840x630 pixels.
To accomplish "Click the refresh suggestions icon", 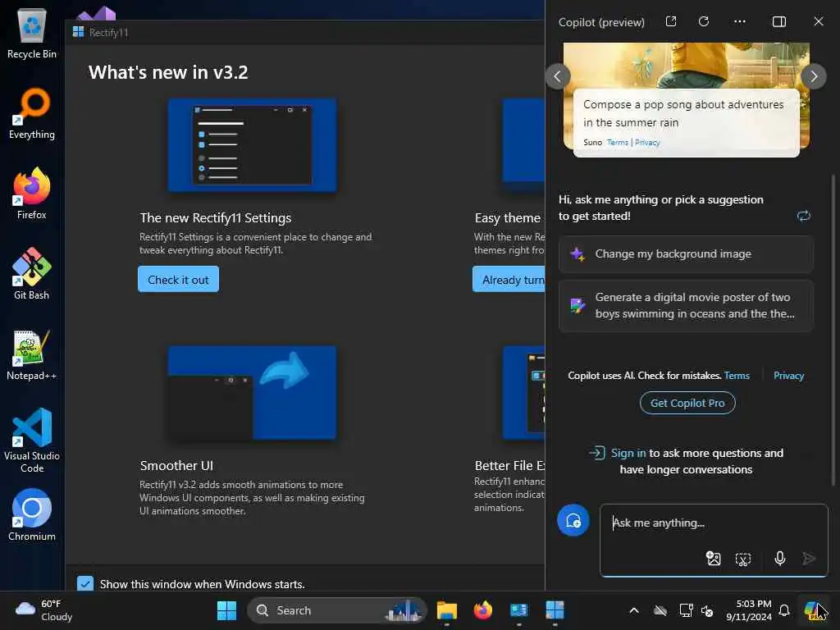I will [804, 216].
